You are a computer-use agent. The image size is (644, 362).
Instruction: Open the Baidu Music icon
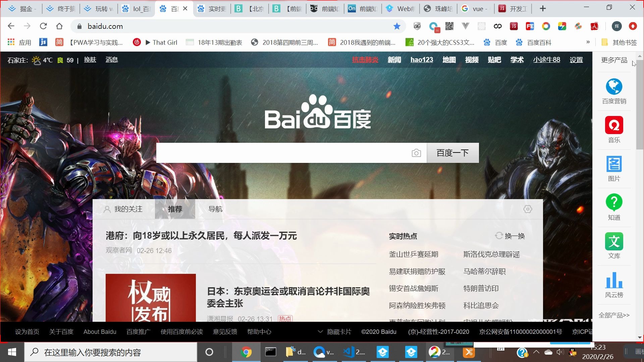click(614, 125)
